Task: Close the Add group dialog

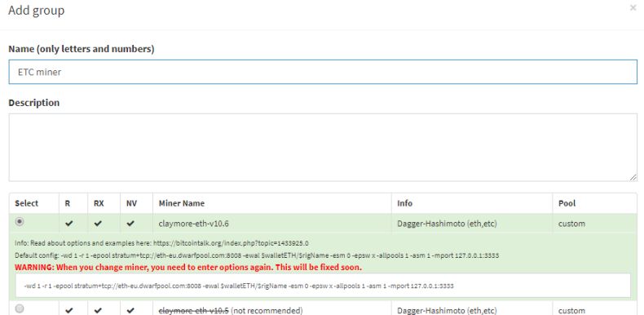Action: (633, 8)
